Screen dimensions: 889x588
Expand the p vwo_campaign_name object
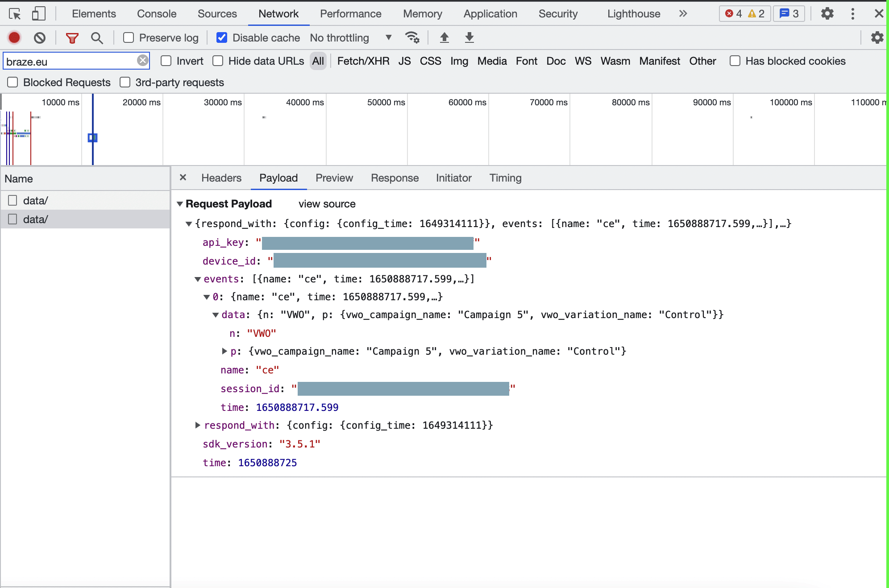[x=224, y=351]
